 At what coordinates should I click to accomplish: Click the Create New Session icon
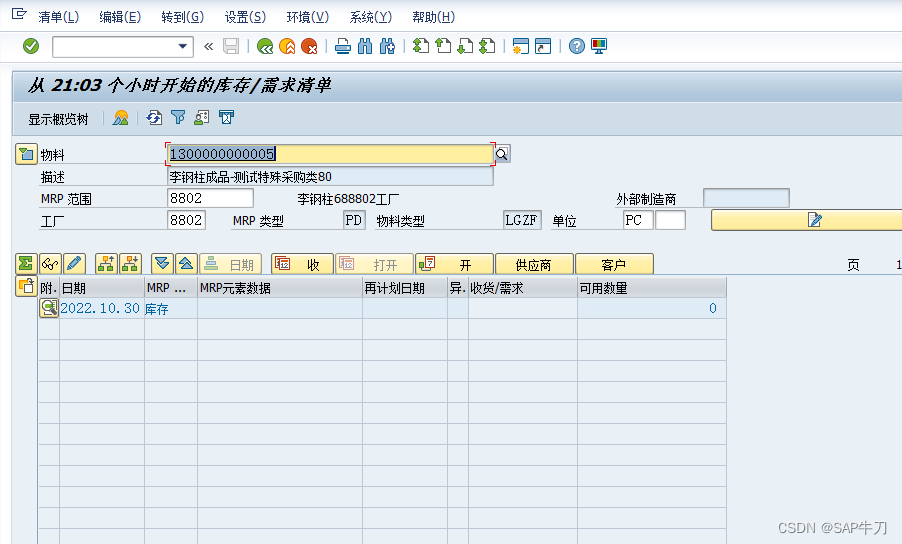coord(521,46)
